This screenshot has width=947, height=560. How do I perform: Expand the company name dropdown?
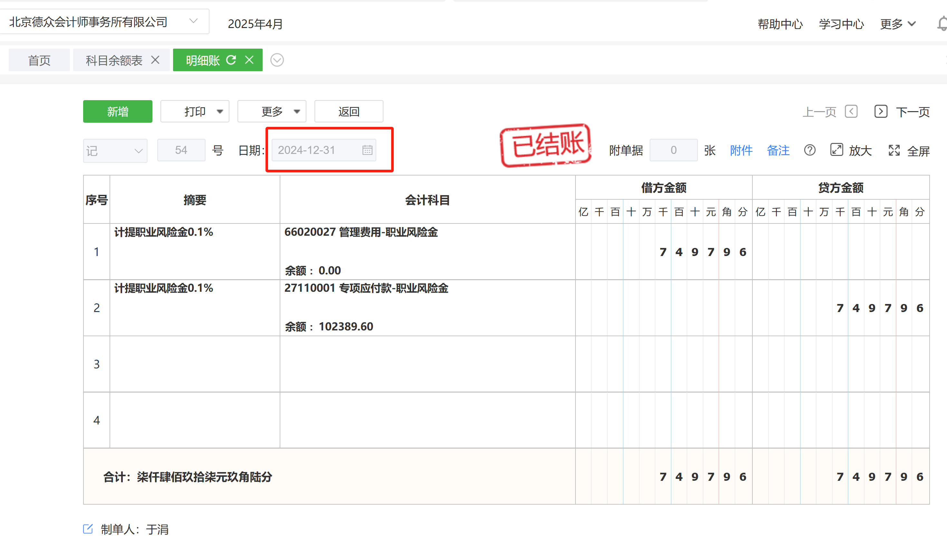[193, 22]
